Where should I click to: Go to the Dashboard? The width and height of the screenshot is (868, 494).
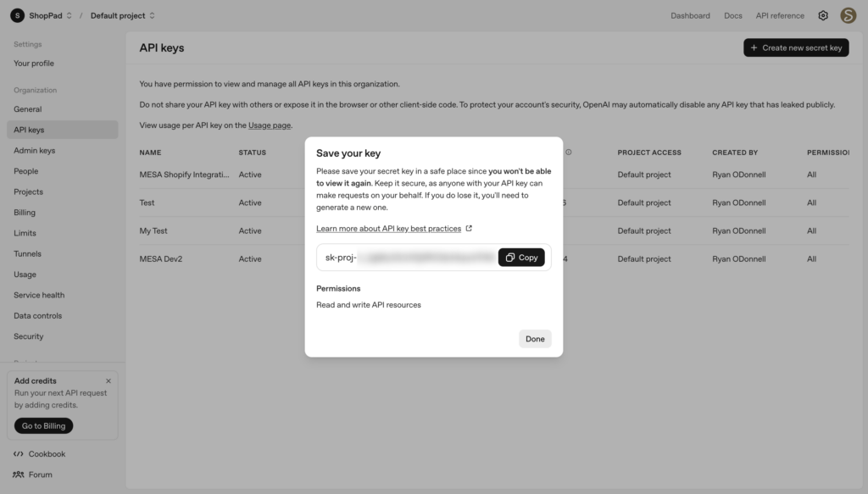pyautogui.click(x=690, y=15)
